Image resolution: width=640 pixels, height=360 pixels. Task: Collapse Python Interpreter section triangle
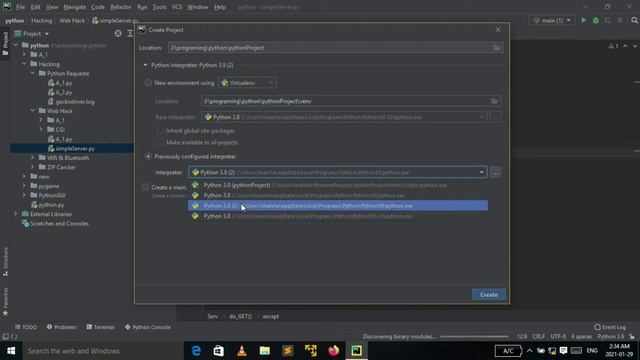[x=145, y=65]
